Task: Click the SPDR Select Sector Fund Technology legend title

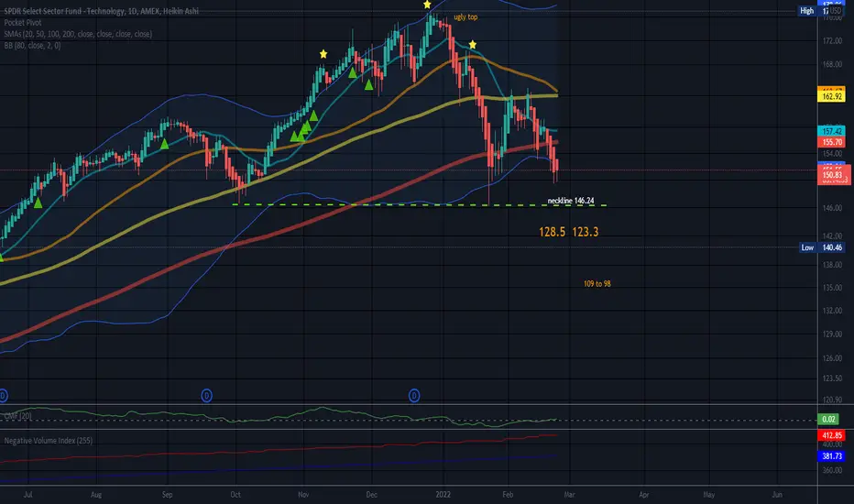Action: [x=102, y=11]
